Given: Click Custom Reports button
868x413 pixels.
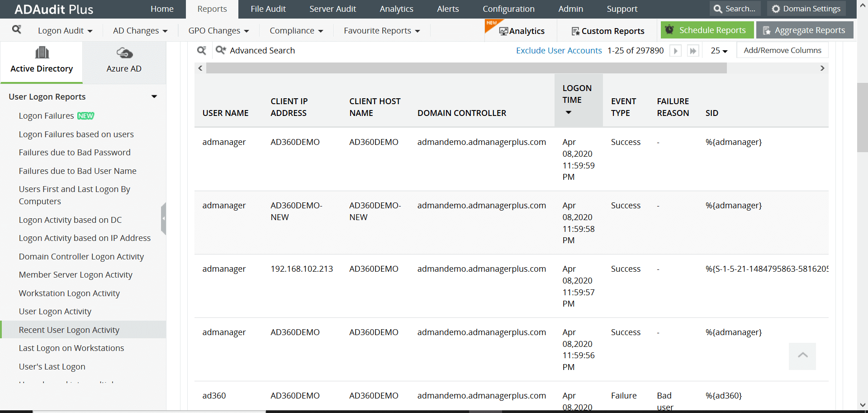Looking at the screenshot, I should click(608, 31).
